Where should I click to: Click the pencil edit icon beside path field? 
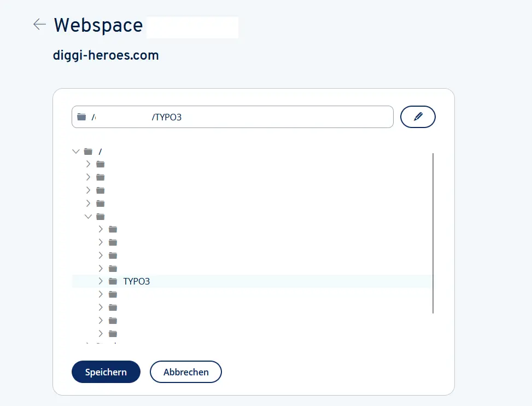(x=418, y=117)
